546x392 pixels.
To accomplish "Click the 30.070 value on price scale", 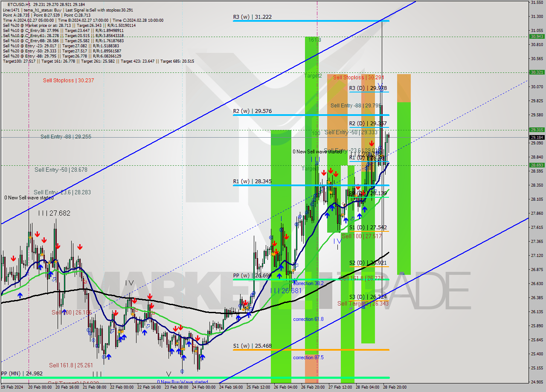I will 537,86.
